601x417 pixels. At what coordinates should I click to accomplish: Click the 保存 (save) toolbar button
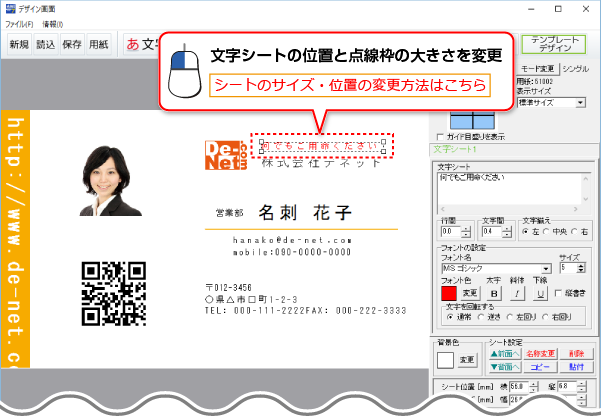[x=72, y=44]
